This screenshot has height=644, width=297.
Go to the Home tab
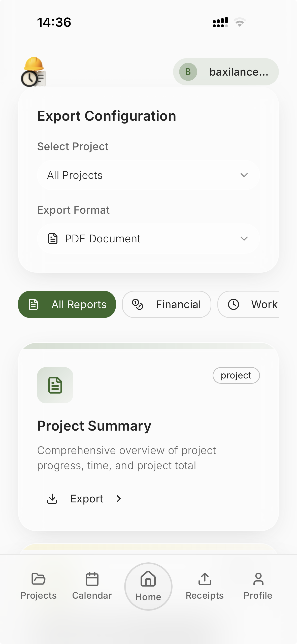148,586
